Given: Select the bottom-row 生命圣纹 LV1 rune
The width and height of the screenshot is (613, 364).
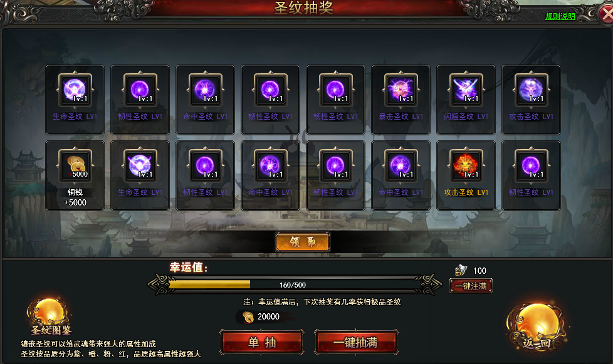Looking at the screenshot, I should tap(140, 165).
